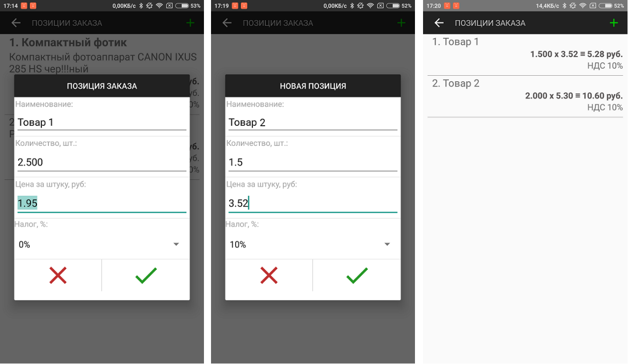Screen dimensions: 628x364
Task: Confirm the Товар 1 order position with checkmark
Action: click(x=146, y=276)
